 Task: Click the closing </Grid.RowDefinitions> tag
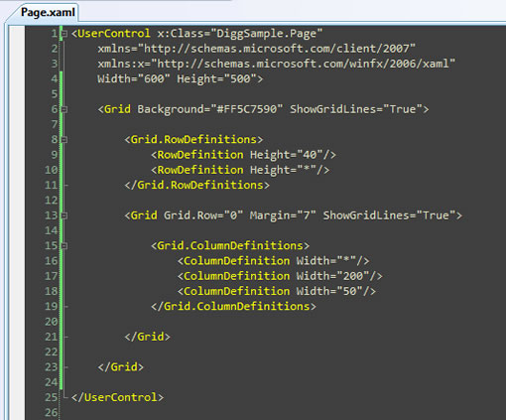click(x=197, y=185)
